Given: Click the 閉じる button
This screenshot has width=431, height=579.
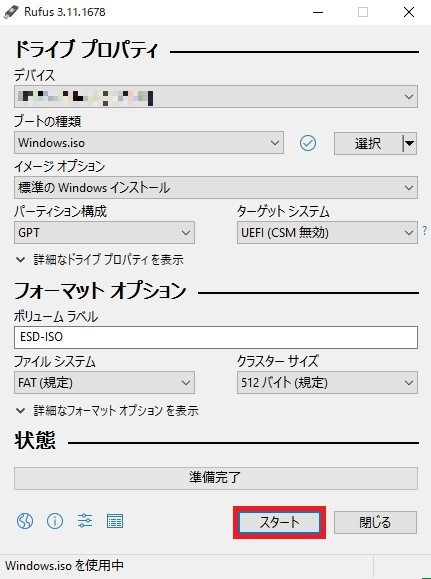Looking at the screenshot, I should [x=375, y=522].
